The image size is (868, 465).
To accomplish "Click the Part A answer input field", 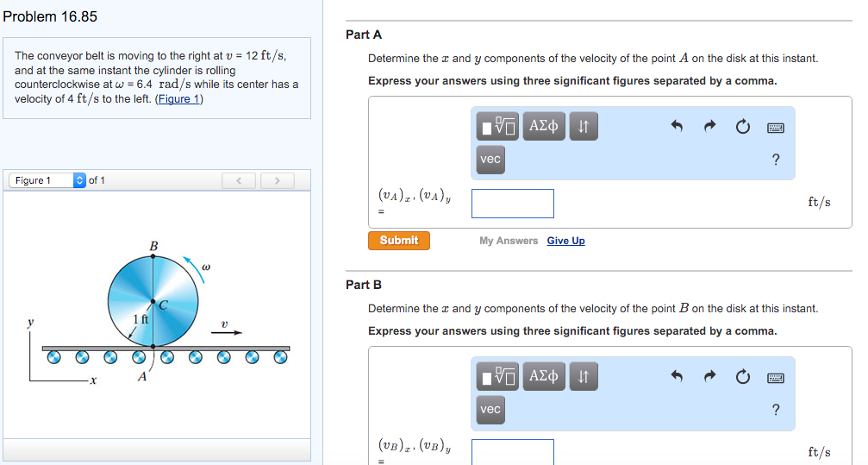I will point(513,204).
